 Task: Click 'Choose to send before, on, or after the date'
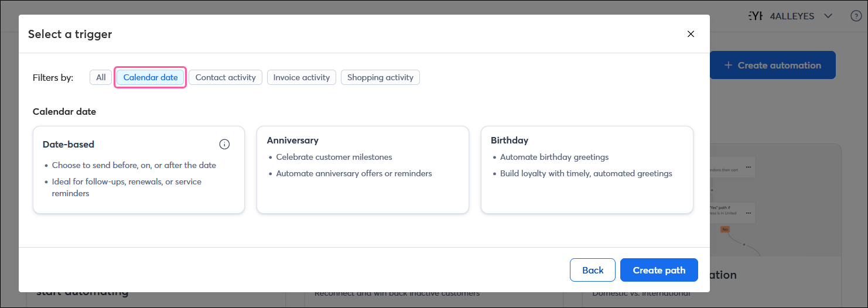tap(134, 165)
